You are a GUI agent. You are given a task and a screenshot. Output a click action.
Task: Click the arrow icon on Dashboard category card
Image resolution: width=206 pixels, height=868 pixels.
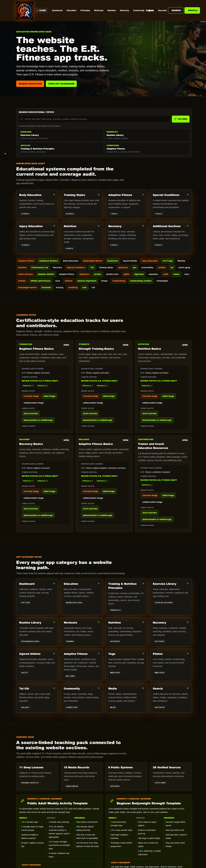(x=54, y=584)
